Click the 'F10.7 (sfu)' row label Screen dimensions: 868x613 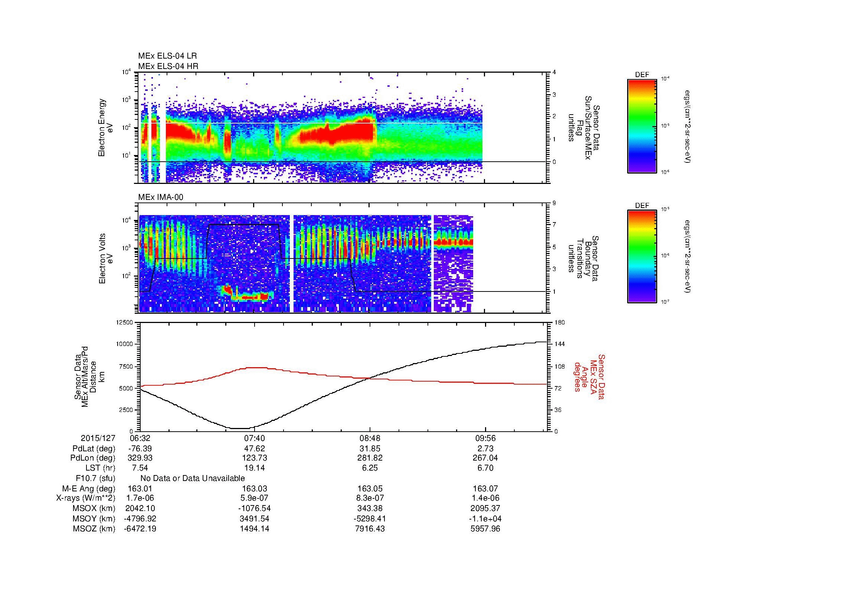95,478
